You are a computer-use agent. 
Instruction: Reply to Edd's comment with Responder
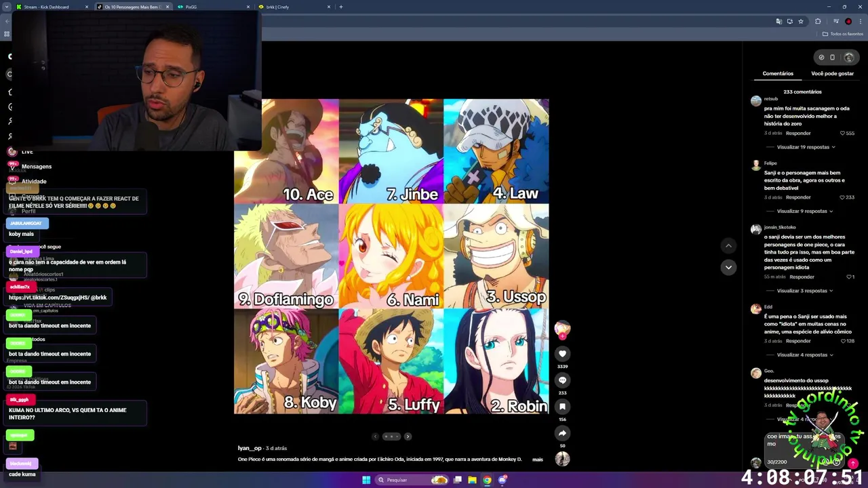(798, 341)
